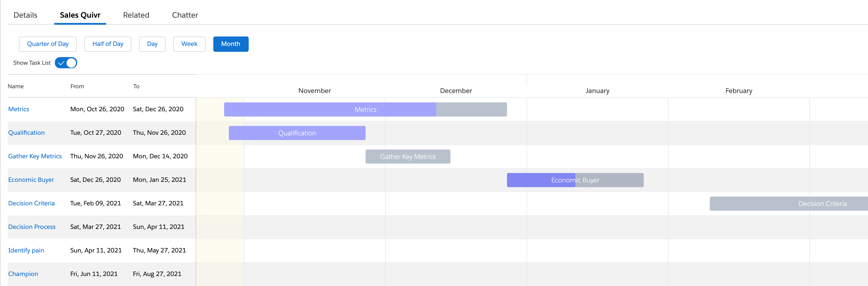Select the Metrics bar in the Gantt chart
The image size is (868, 286).
pos(365,109)
